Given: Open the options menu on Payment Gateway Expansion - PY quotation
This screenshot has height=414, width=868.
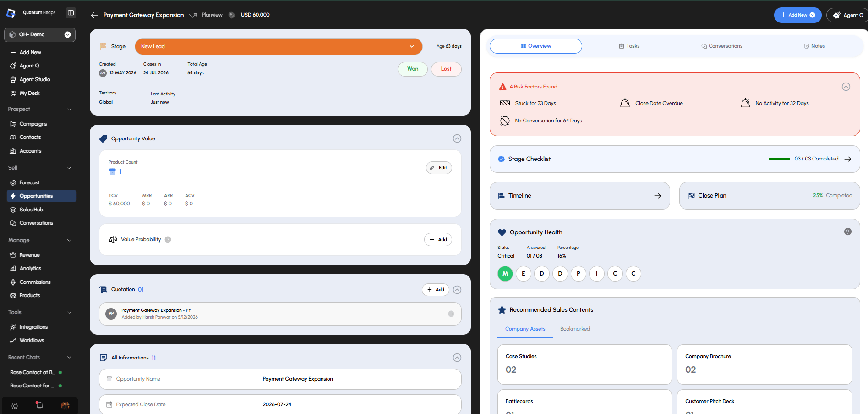Looking at the screenshot, I should [451, 314].
